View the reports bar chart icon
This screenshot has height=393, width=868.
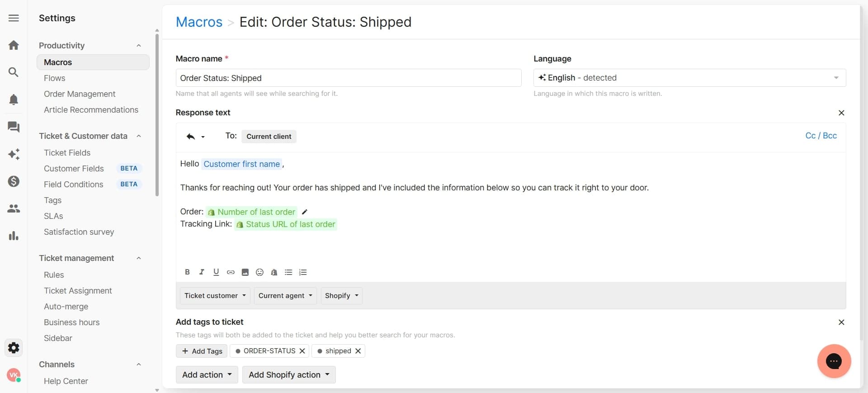coord(14,236)
